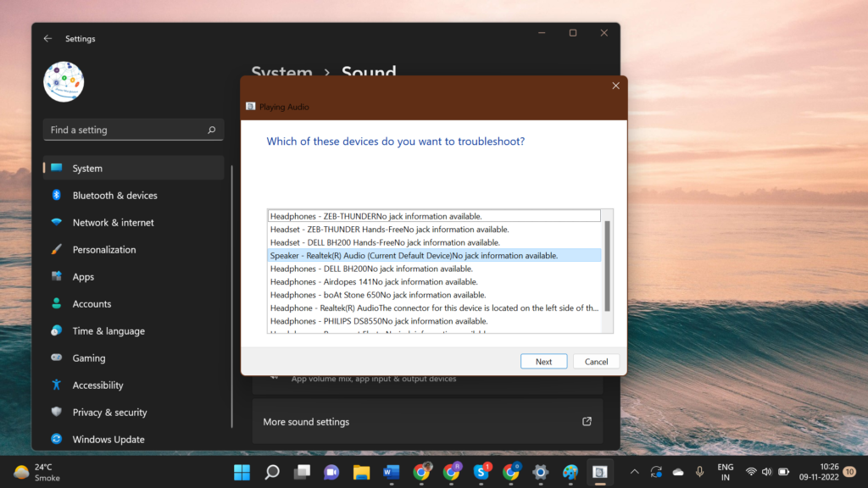Select Headset - DELL BH200 Hands-Free device

click(434, 242)
